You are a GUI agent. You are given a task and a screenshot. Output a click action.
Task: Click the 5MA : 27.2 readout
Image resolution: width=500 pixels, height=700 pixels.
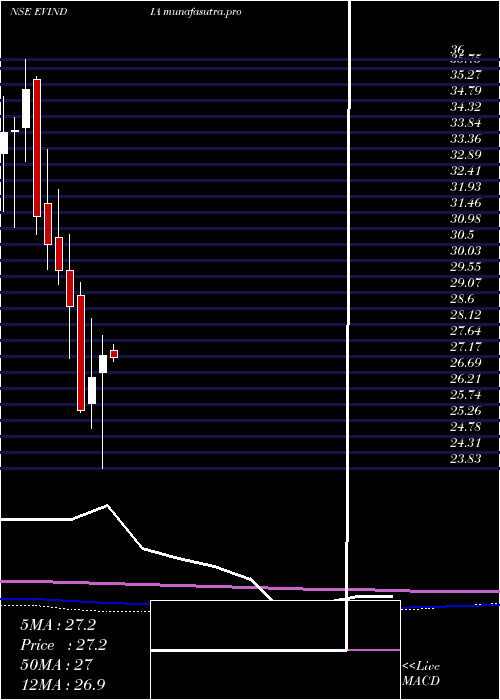point(58,625)
